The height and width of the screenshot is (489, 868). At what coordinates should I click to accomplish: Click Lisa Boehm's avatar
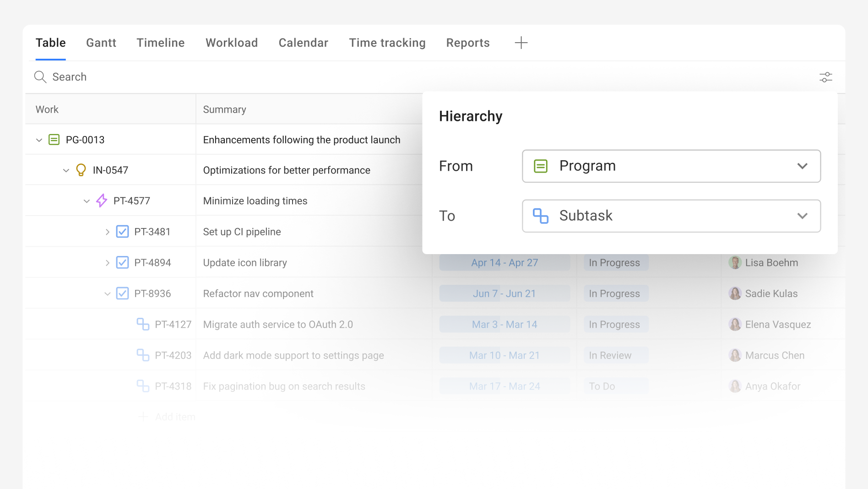(735, 263)
